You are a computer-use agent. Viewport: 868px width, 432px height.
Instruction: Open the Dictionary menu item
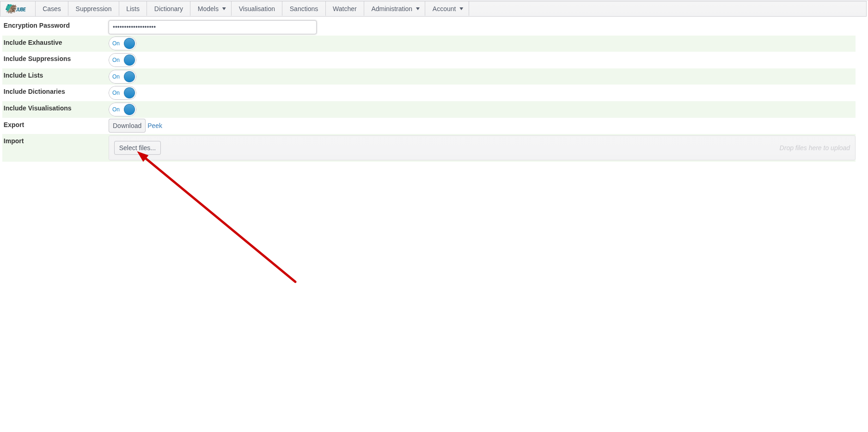click(x=168, y=9)
